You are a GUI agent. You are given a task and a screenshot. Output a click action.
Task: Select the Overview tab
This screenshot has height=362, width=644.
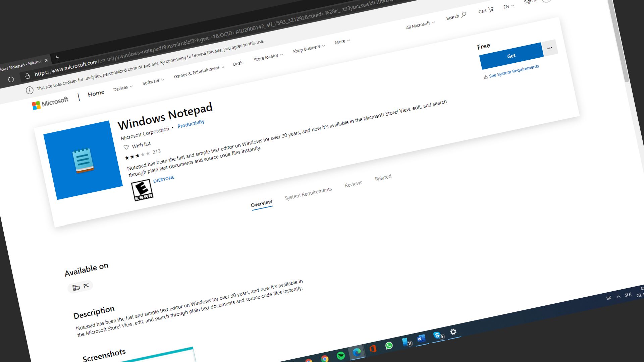point(261,204)
